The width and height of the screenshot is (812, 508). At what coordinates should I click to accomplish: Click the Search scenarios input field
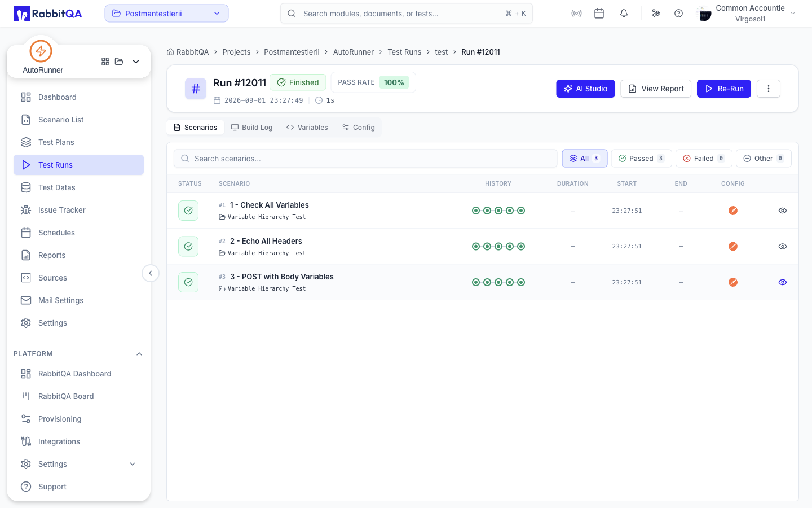point(365,159)
